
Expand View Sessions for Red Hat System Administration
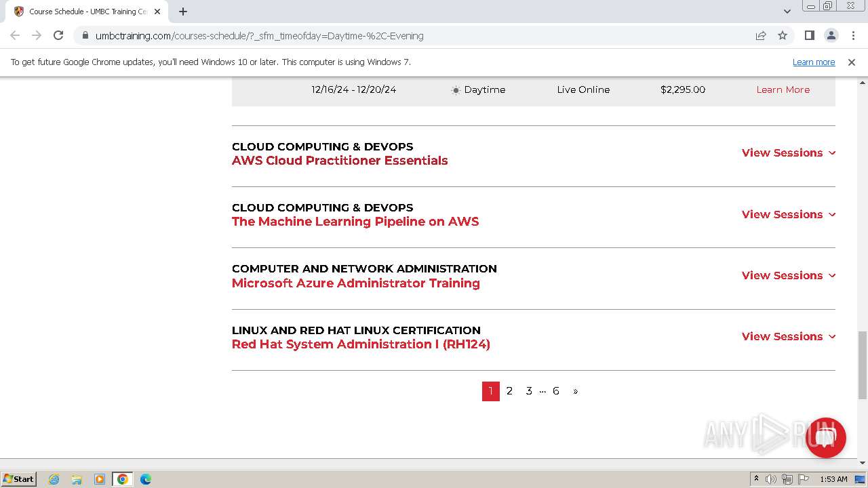pos(789,337)
